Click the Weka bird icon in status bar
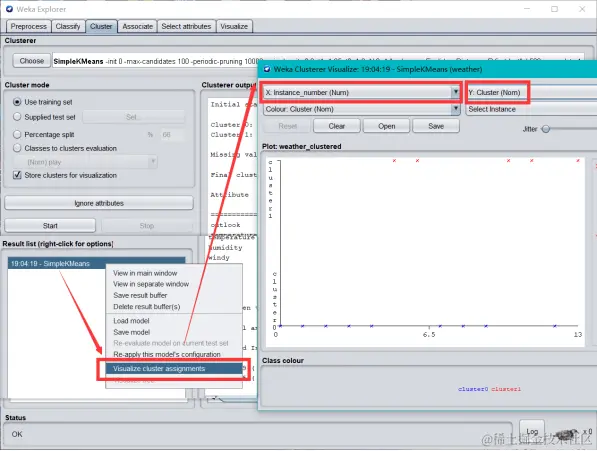This screenshot has height=451, width=597. click(x=567, y=434)
